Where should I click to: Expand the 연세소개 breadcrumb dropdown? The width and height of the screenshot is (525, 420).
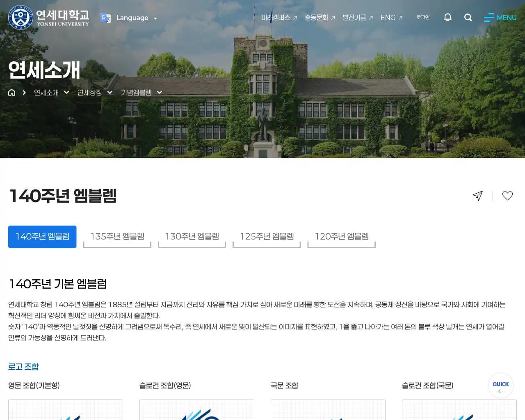[51, 93]
